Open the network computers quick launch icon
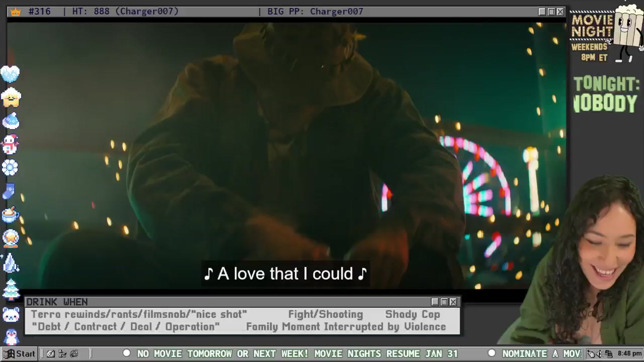The height and width of the screenshot is (362, 644). [62, 354]
